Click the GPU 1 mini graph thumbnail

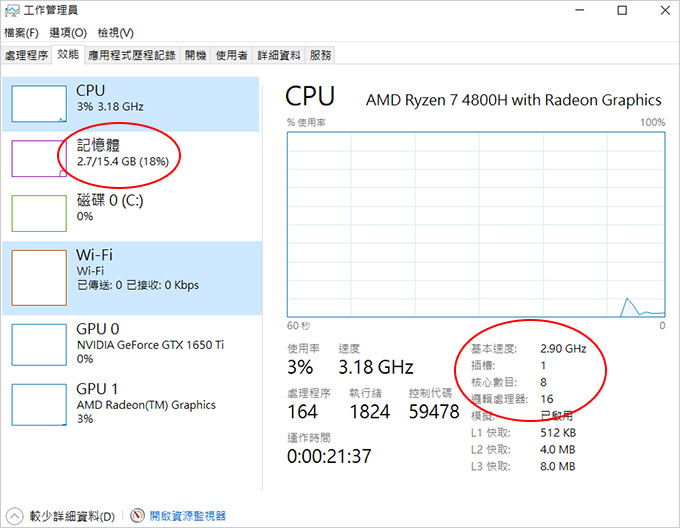pos(39,404)
